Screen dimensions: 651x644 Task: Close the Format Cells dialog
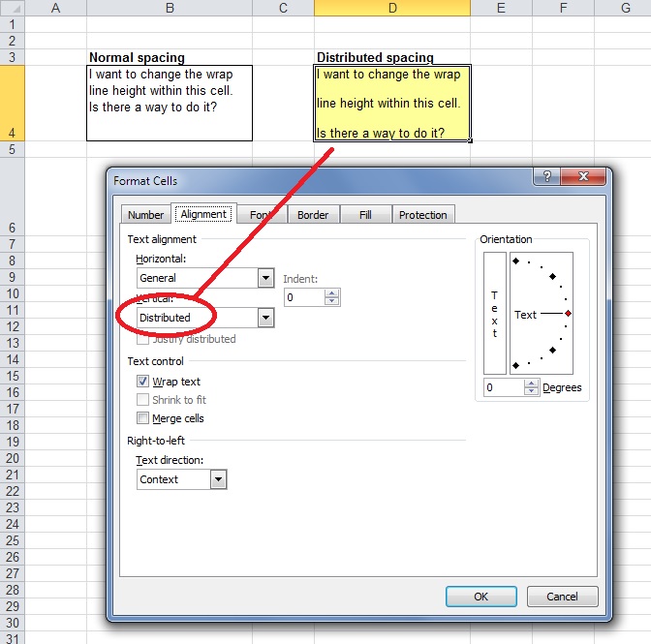tap(583, 176)
